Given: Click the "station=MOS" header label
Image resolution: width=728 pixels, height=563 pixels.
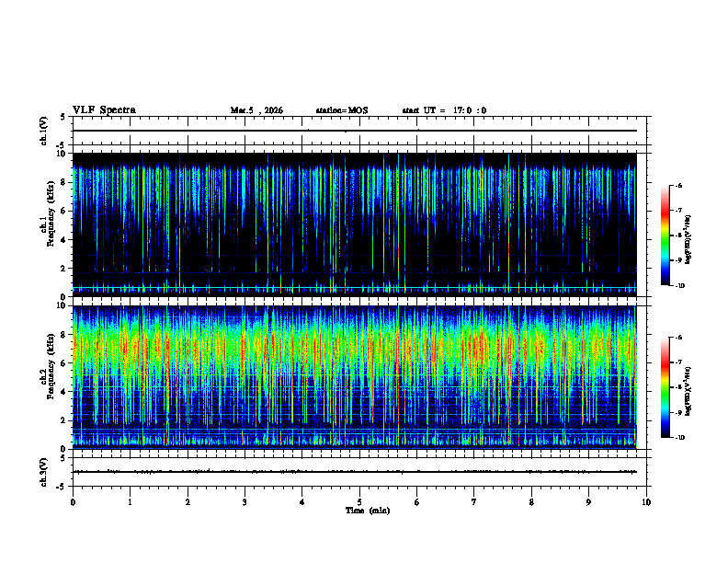Looking at the screenshot, I should [342, 110].
